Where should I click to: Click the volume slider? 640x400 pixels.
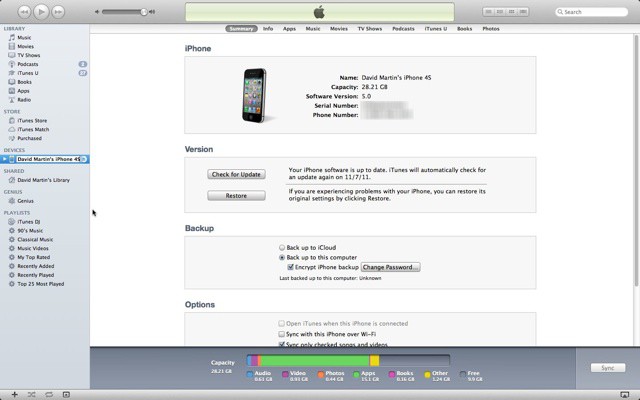point(125,12)
